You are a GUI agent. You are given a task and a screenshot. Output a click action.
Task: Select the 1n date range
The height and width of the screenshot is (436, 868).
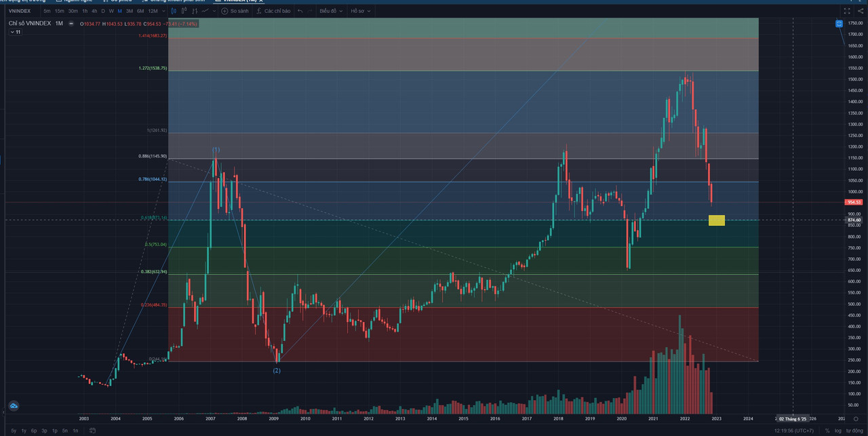click(75, 431)
